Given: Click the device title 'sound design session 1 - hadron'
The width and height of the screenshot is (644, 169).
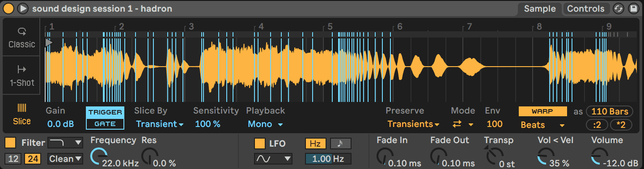Looking at the screenshot, I should pos(102,8).
